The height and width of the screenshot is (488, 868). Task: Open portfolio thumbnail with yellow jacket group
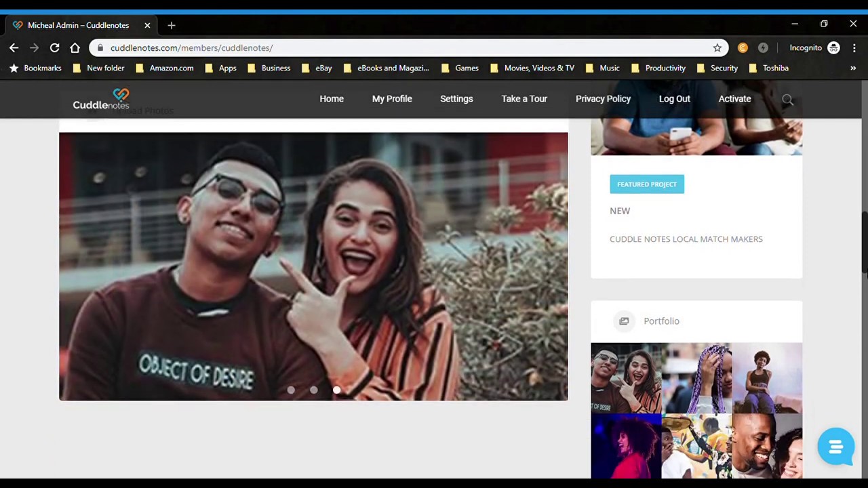[696, 447]
